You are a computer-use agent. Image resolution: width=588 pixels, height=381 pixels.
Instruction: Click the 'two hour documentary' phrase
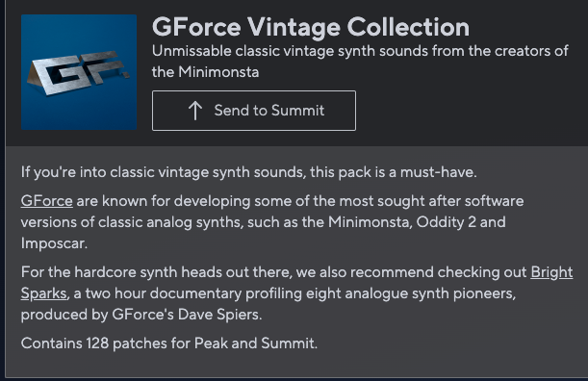pyautogui.click(x=164, y=293)
